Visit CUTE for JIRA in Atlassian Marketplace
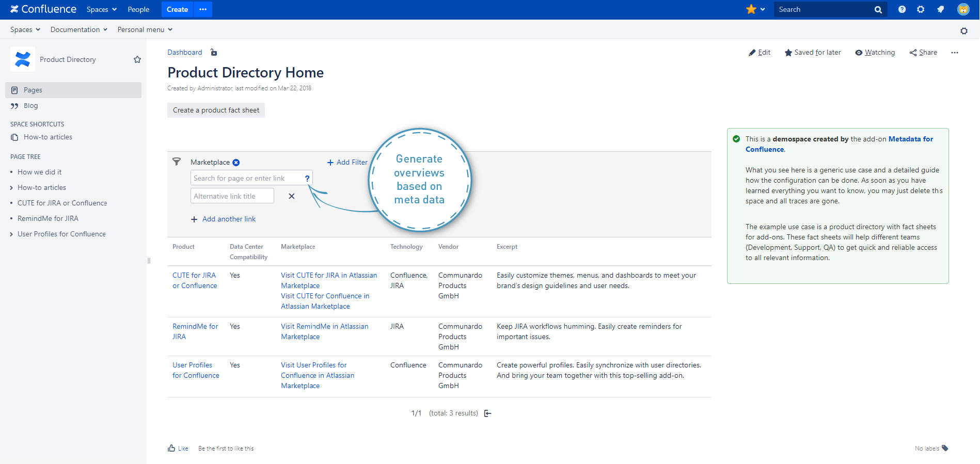This screenshot has height=464, width=980. (329, 281)
